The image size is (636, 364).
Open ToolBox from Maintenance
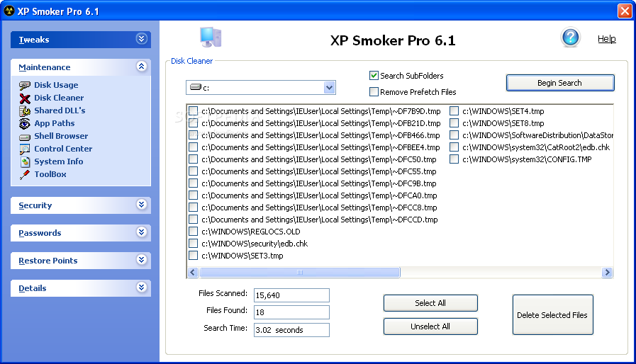click(x=50, y=174)
